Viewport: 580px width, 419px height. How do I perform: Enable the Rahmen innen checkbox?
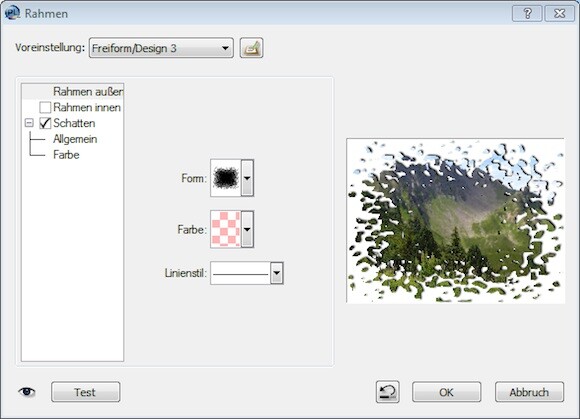tap(45, 107)
